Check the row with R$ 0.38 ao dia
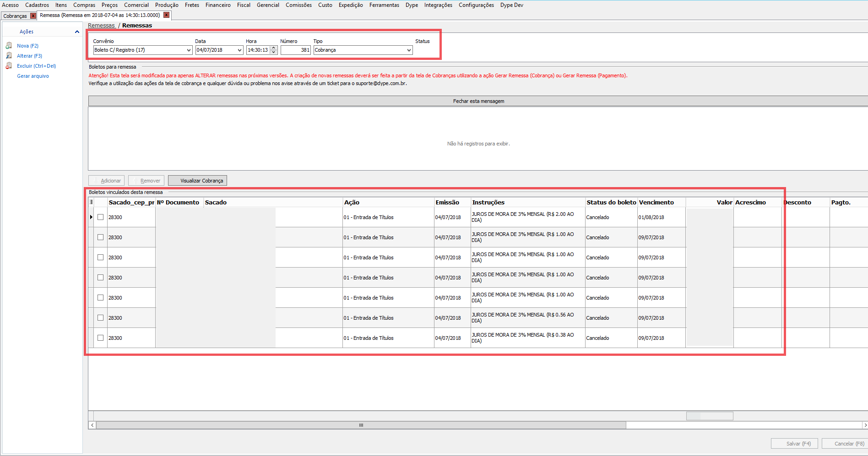The width and height of the screenshot is (868, 456). [101, 338]
